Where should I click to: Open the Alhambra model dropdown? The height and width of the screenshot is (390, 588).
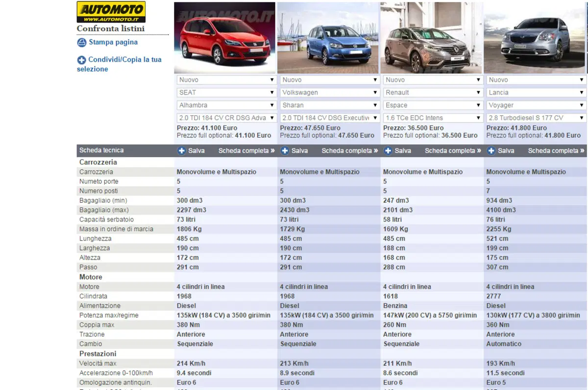227,105
